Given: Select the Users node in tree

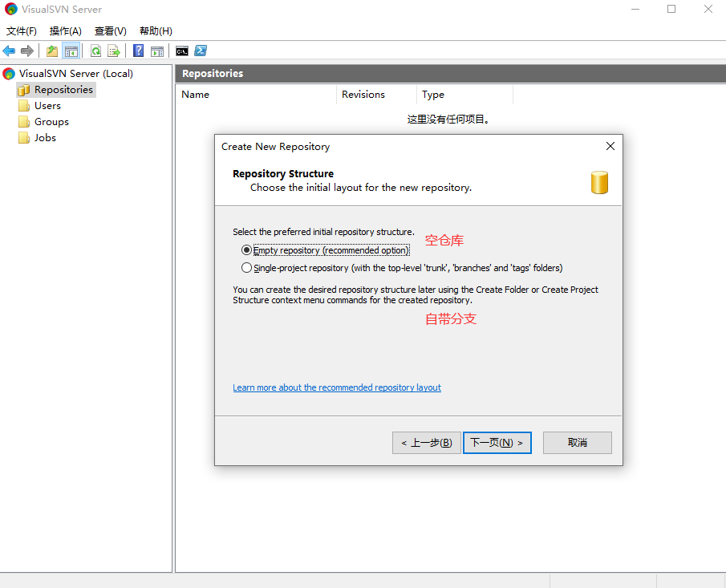Looking at the screenshot, I should coord(47,106).
